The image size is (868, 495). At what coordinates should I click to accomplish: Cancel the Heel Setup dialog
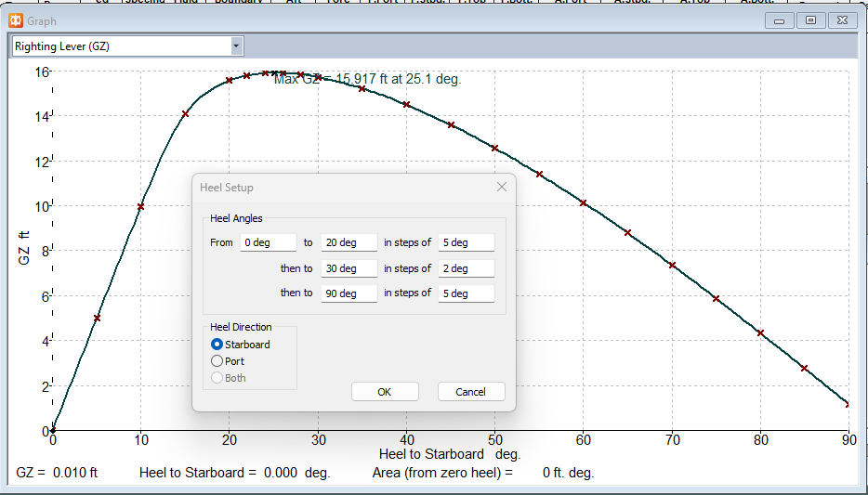pyautogui.click(x=471, y=392)
